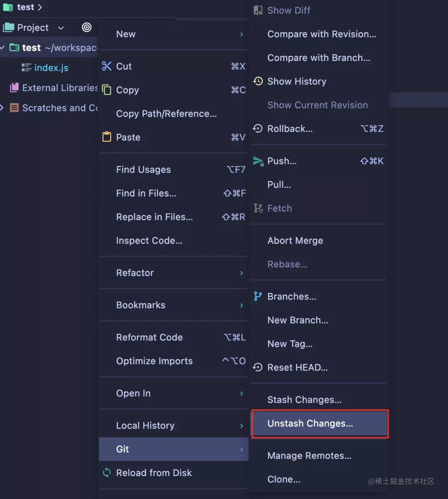This screenshot has height=499, width=448.
Task: Choose Clone… entry
Action: click(319, 479)
